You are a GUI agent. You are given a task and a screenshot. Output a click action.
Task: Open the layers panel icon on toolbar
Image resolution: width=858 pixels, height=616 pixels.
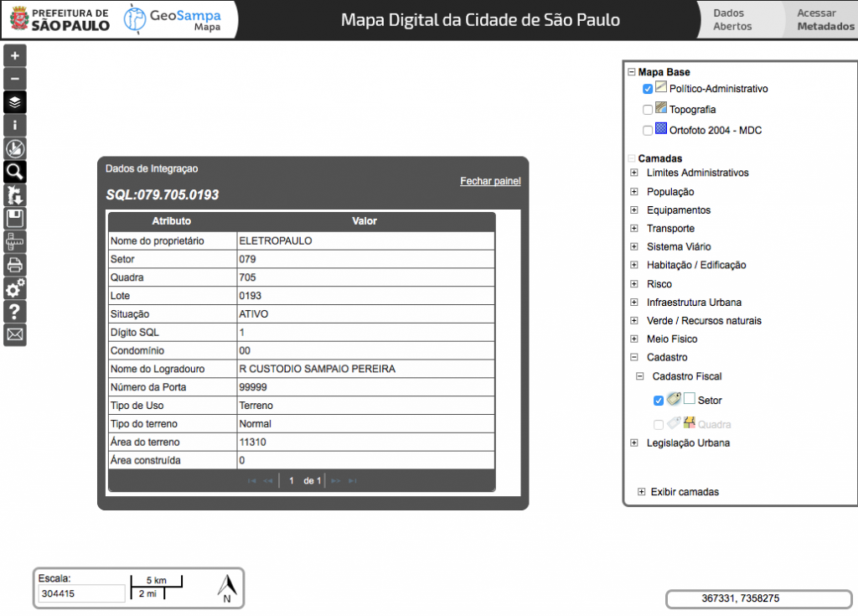pyautogui.click(x=14, y=102)
